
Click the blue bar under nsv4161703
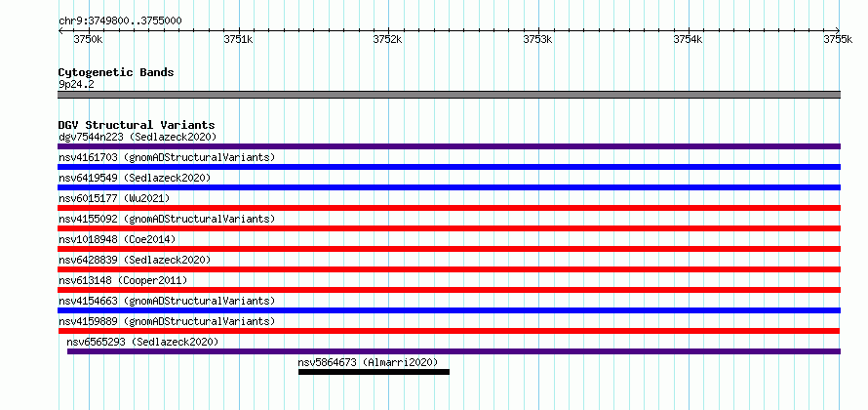pyautogui.click(x=449, y=167)
